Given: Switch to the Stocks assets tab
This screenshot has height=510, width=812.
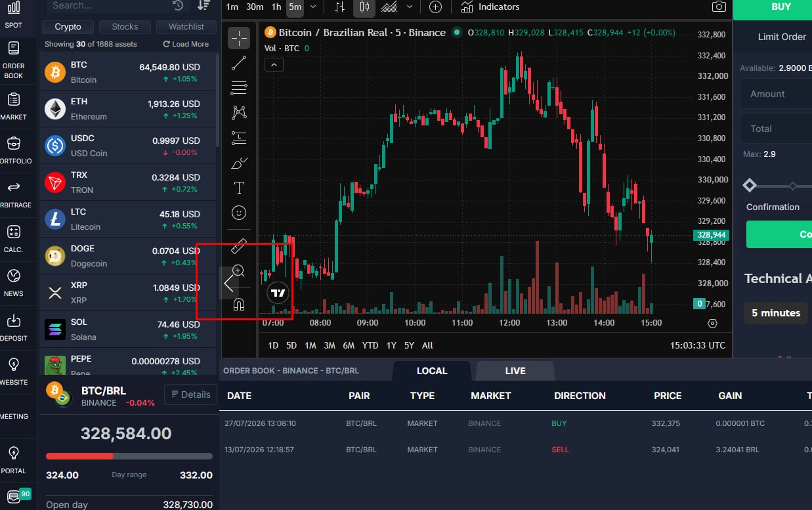Looking at the screenshot, I should tap(125, 27).
